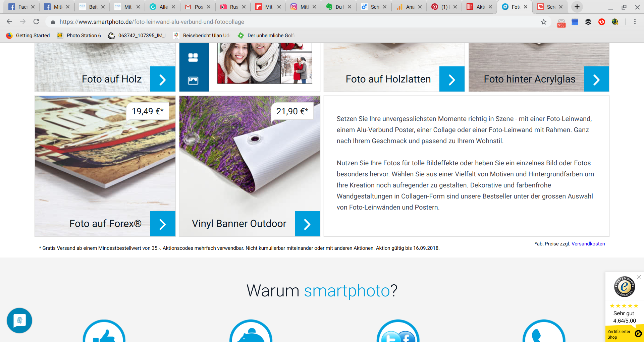Open a new browser tab
644x342 pixels.
pos(577,7)
